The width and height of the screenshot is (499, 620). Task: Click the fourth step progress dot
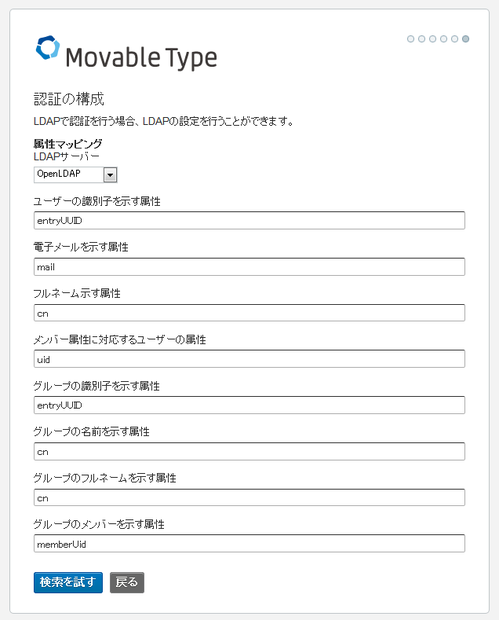coord(444,39)
